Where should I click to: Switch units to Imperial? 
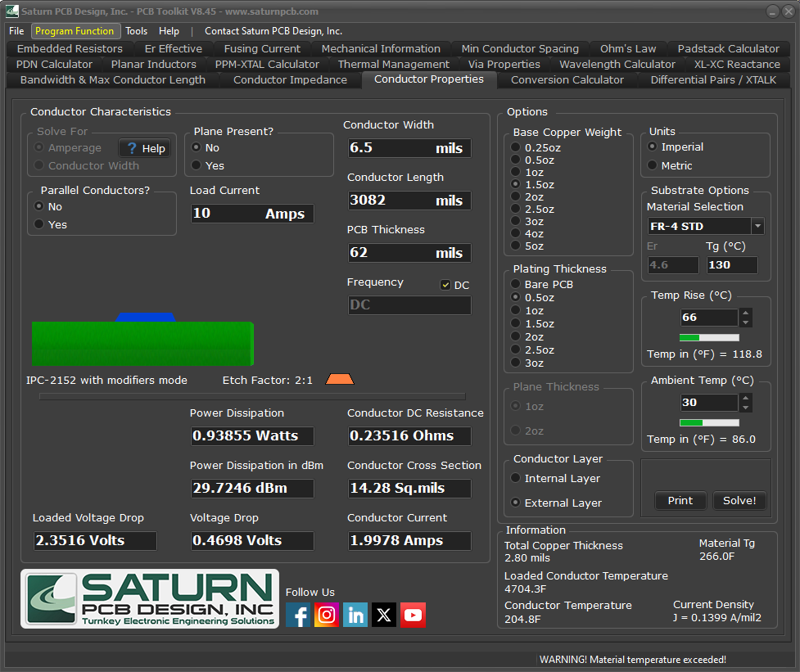point(675,147)
